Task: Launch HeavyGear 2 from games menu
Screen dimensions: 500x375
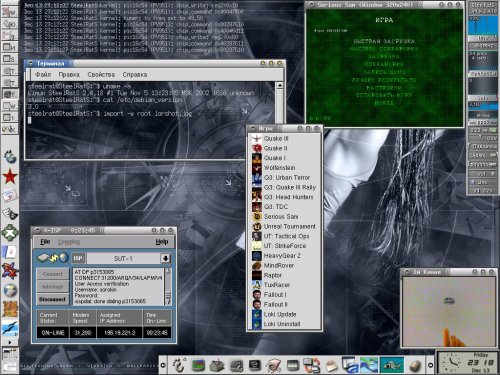Action: click(284, 256)
